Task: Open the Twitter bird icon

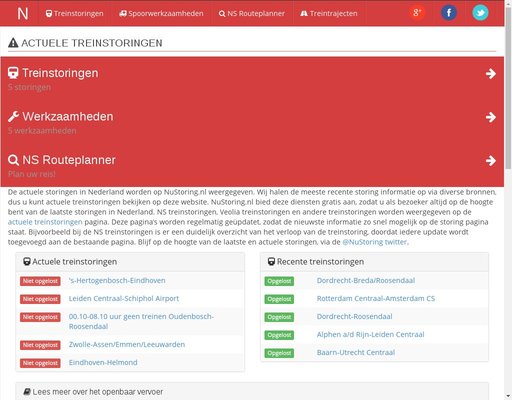Action: point(480,13)
